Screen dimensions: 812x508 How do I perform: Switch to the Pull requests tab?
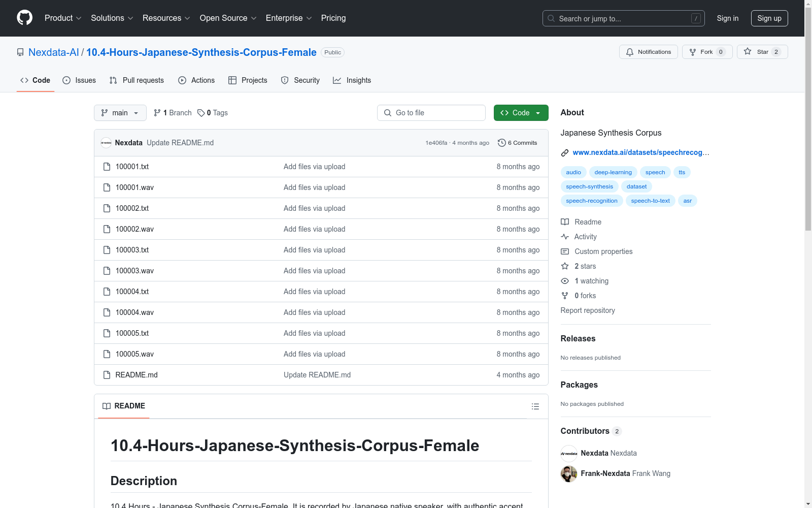137,80
